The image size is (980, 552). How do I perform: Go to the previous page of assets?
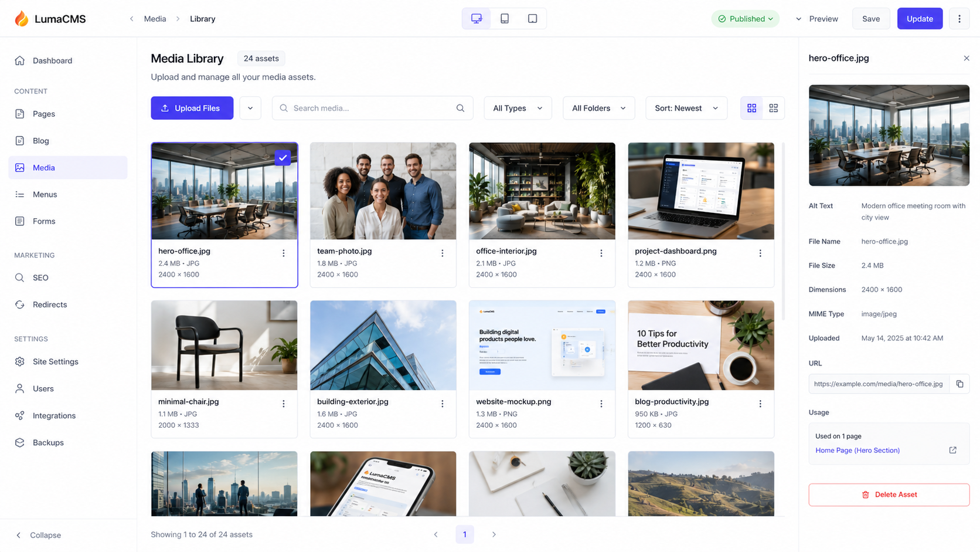click(x=435, y=534)
